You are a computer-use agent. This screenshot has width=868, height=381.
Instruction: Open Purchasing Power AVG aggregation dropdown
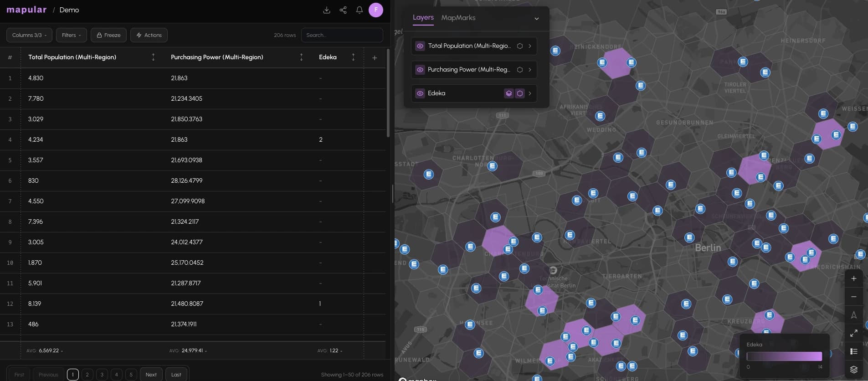[188, 350]
